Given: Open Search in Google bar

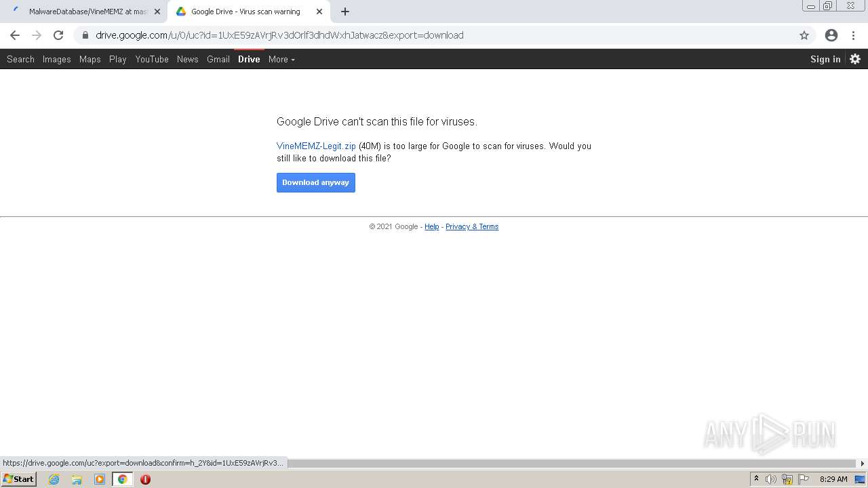Looking at the screenshot, I should pyautogui.click(x=20, y=59).
